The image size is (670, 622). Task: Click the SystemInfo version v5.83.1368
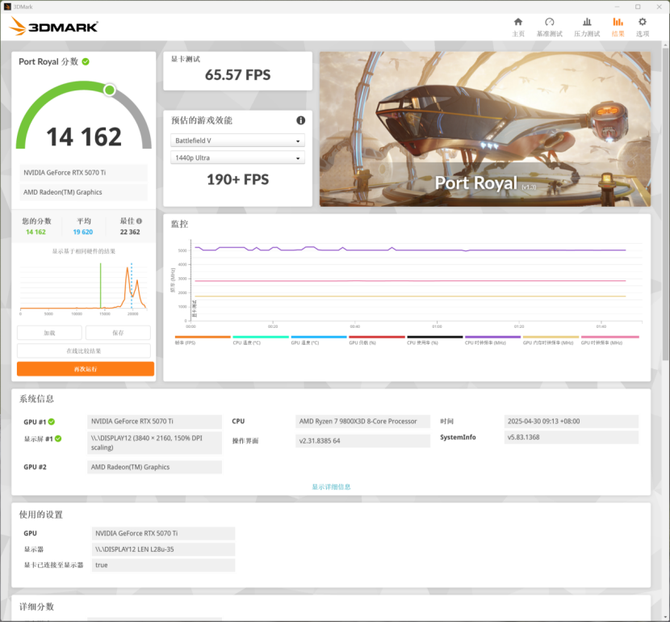(571, 437)
